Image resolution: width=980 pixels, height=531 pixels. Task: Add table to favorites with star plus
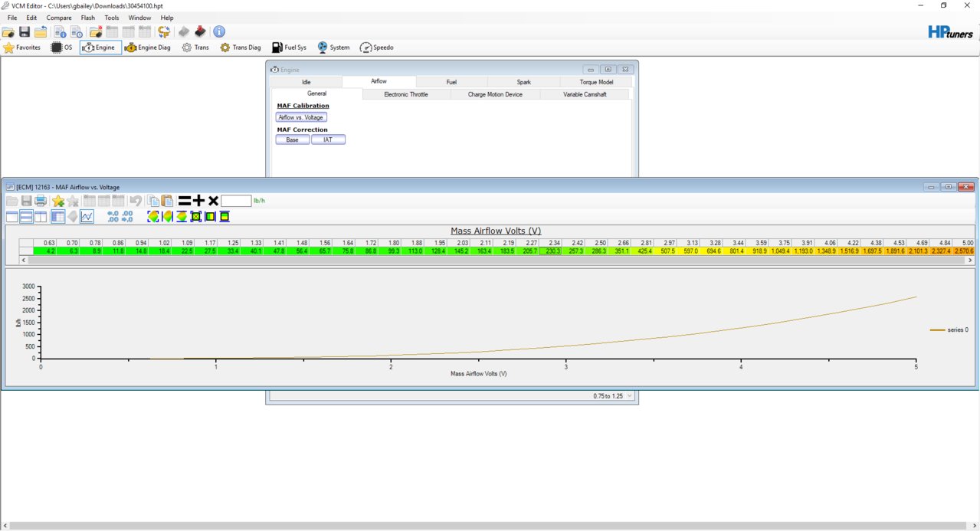[58, 201]
